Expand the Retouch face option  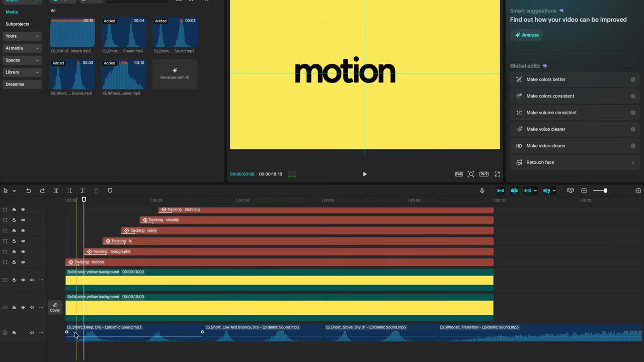click(x=575, y=162)
